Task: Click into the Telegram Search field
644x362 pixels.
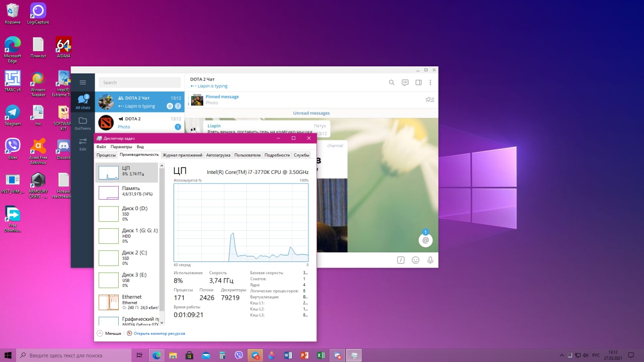Action: click(x=139, y=82)
